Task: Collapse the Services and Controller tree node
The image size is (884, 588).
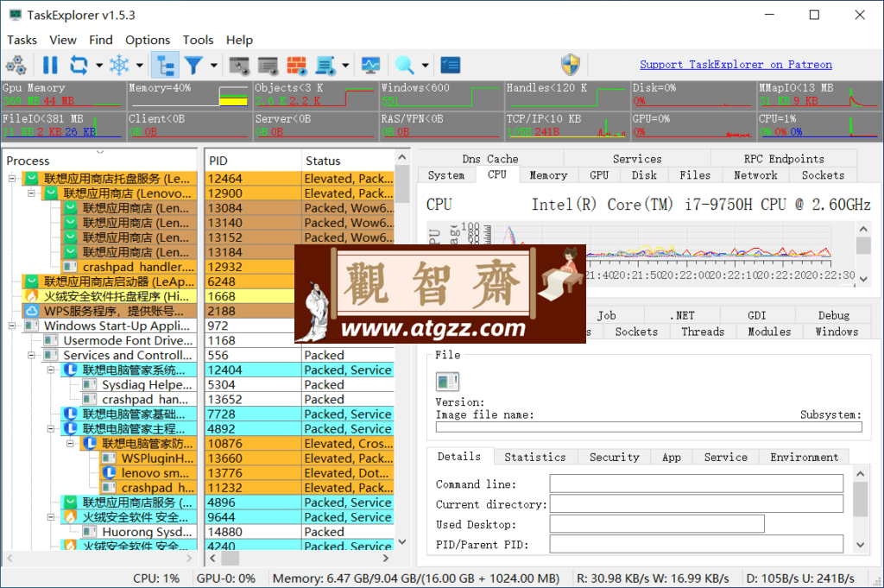Action: (31, 355)
